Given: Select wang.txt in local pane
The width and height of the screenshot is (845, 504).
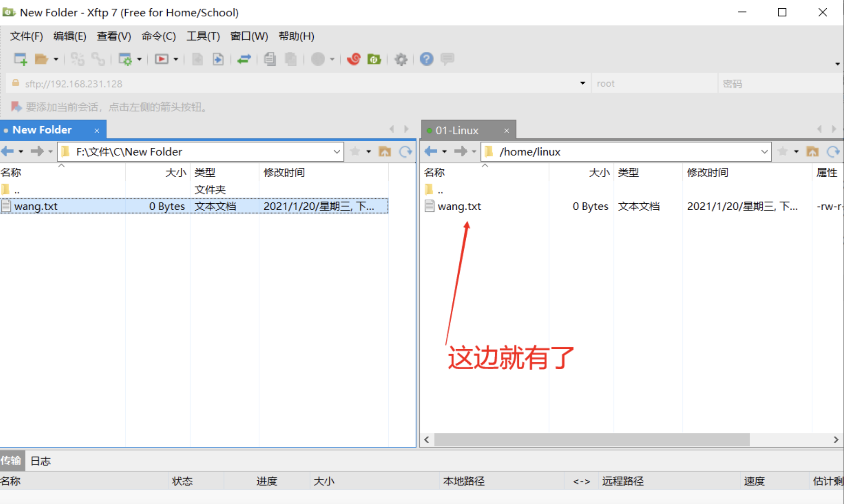Looking at the screenshot, I should click(194, 206).
